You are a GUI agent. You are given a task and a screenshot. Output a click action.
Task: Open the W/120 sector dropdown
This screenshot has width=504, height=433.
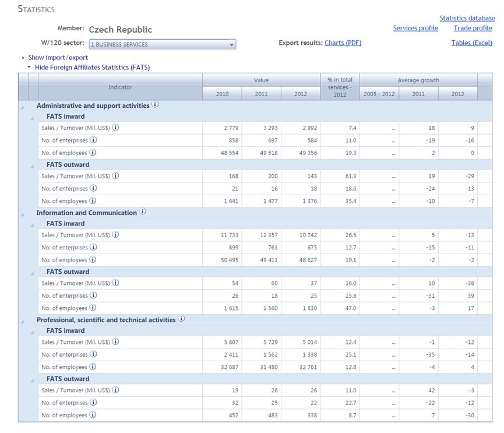click(163, 44)
